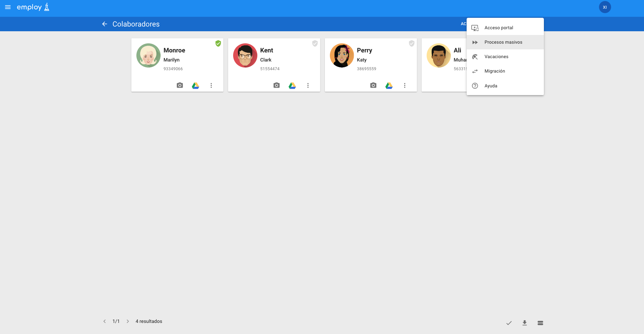Click ID number 38695559
This screenshot has height=334, width=644.
point(367,69)
